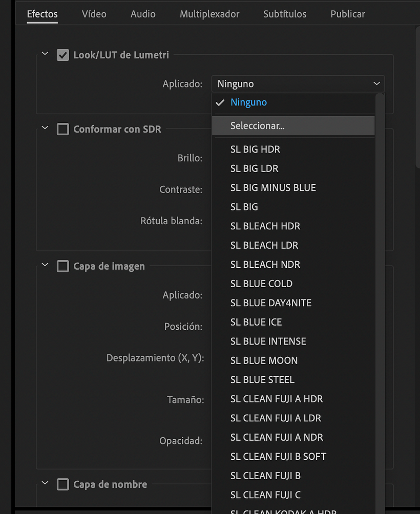Choose Seleccionar... to browse for a LUT
420x514 pixels.
293,125
